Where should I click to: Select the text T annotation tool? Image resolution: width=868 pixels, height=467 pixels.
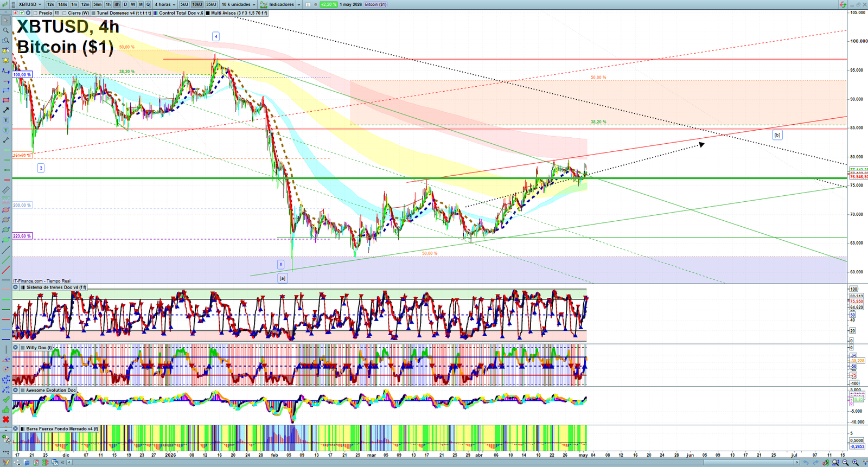[x=6, y=120]
